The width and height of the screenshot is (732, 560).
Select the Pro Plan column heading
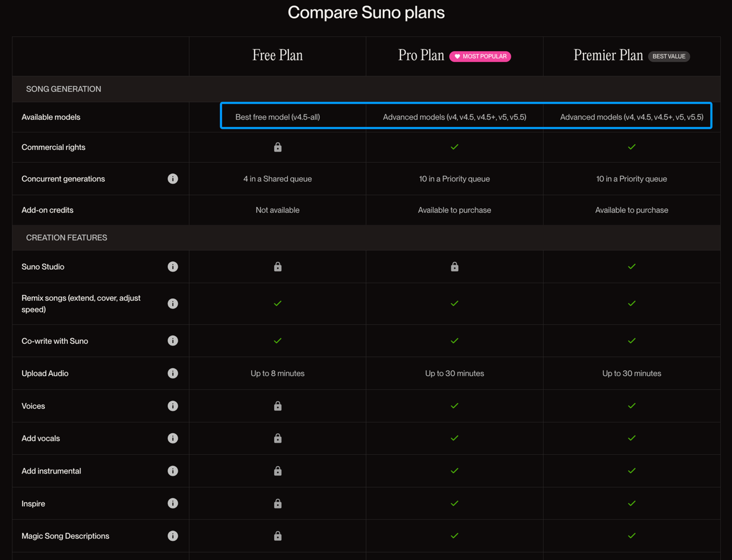coord(421,55)
